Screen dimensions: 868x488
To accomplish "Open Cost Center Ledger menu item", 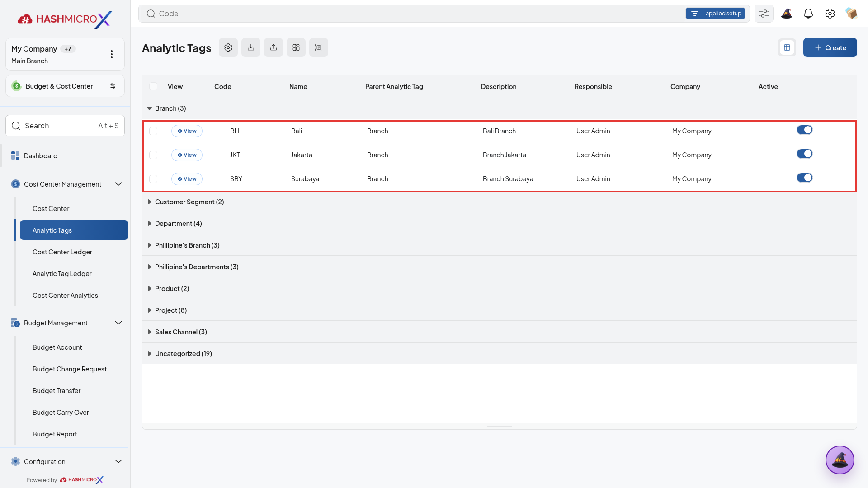I will [62, 252].
